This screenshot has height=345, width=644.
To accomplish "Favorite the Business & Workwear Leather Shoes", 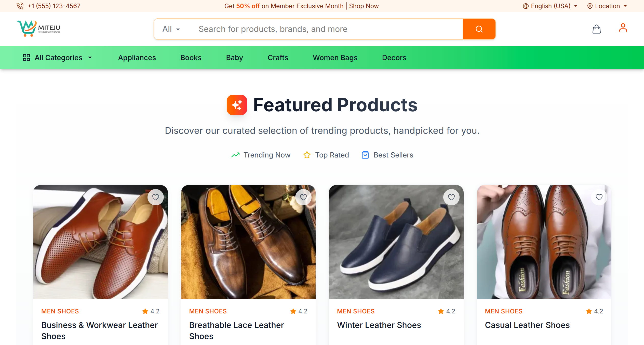I will [x=156, y=197].
